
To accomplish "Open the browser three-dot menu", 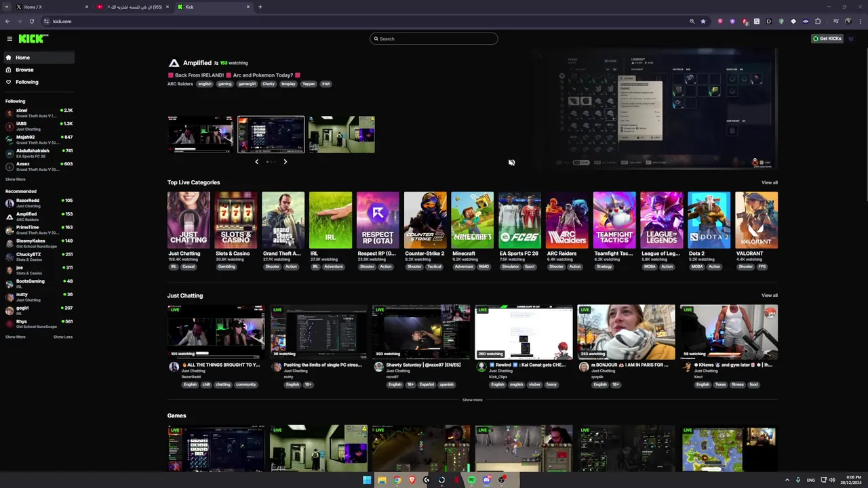I will click(x=860, y=21).
